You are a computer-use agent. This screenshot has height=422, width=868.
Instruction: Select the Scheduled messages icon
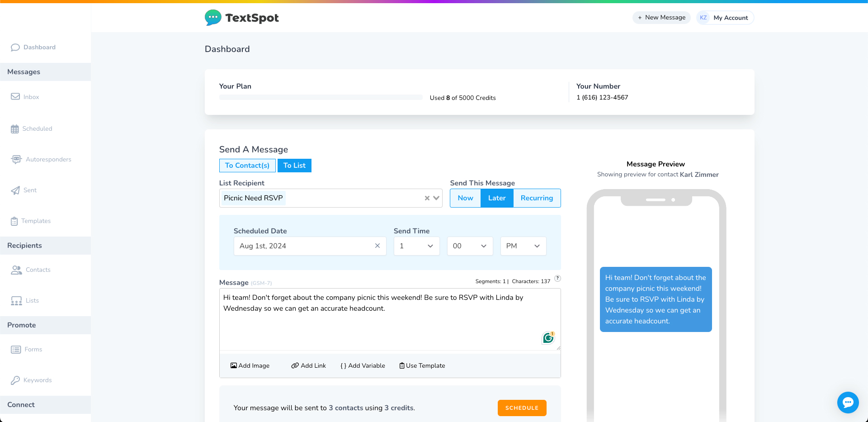click(16, 128)
